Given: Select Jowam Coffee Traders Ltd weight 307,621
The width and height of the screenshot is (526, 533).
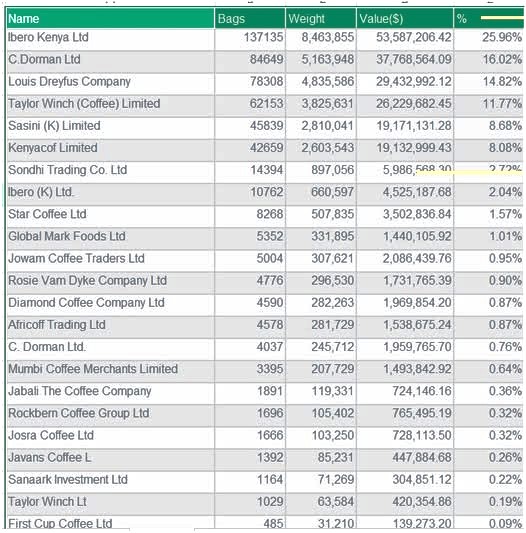Looking at the screenshot, I should click(x=321, y=258).
